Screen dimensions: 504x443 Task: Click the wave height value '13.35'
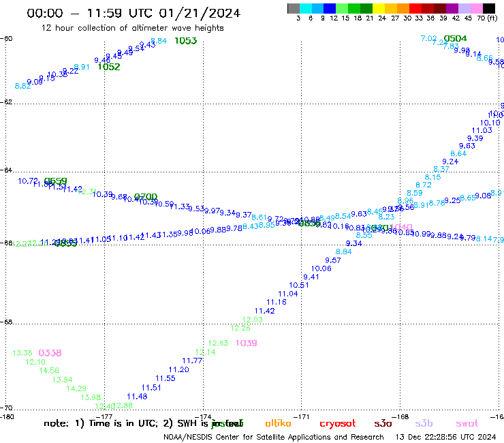tap(22, 353)
